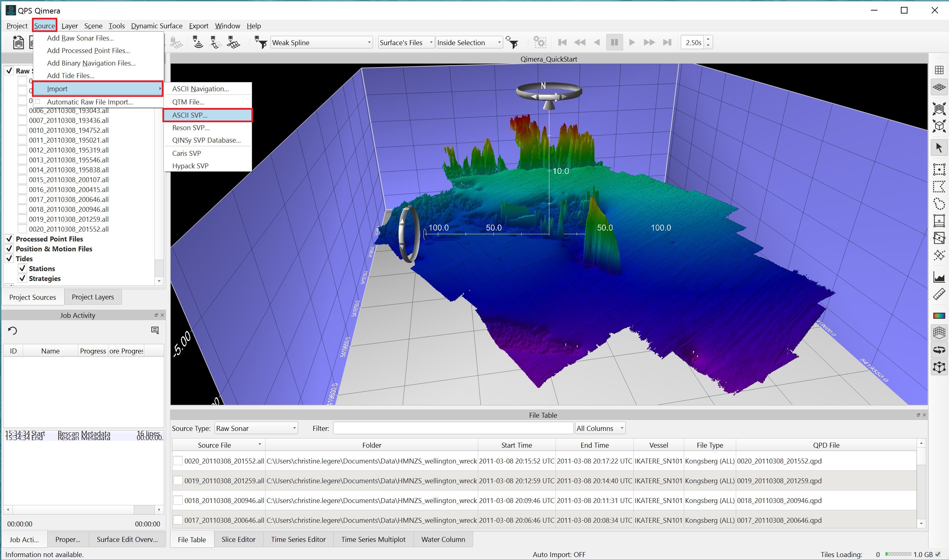Click the File Table filter input field
Viewport: 949px width, 560px height.
click(453, 428)
